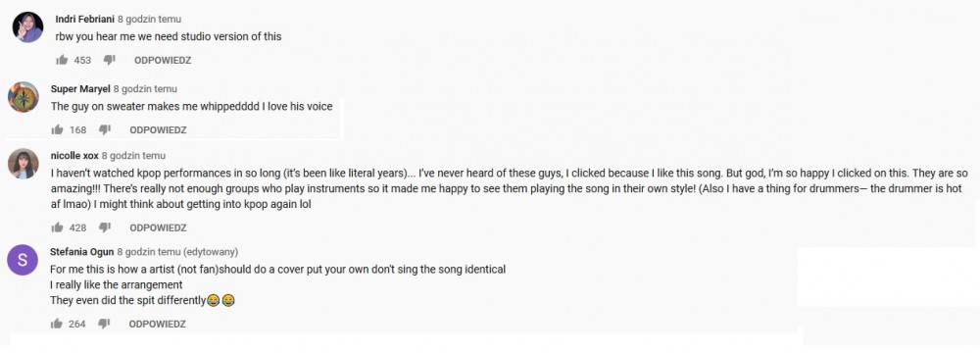Open Super Maryel's compass avatar
980x353 pixels.
[x=24, y=97]
